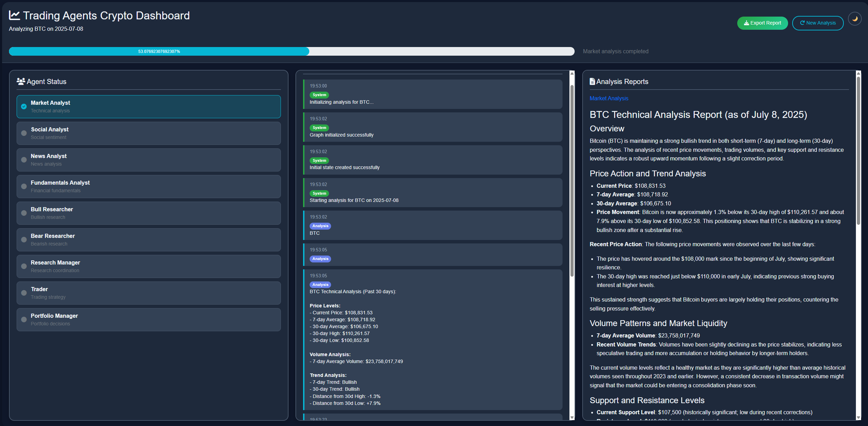
Task: Click the scroll-up arrow of the log panel
Action: tap(572, 73)
